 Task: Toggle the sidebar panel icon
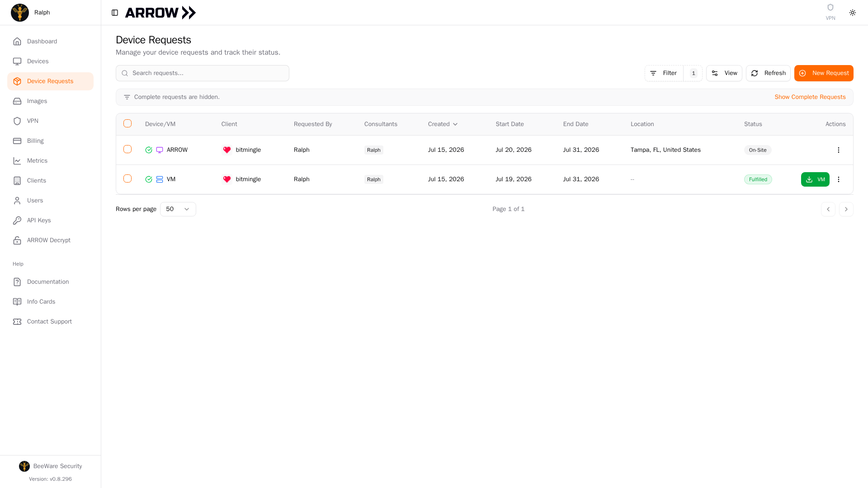click(115, 13)
